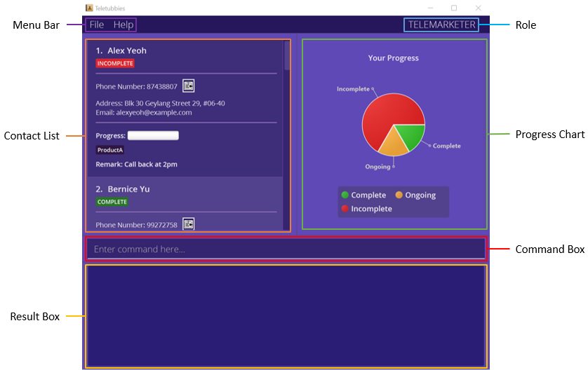Open the Help menu
The image size is (588, 370).
[123, 25]
